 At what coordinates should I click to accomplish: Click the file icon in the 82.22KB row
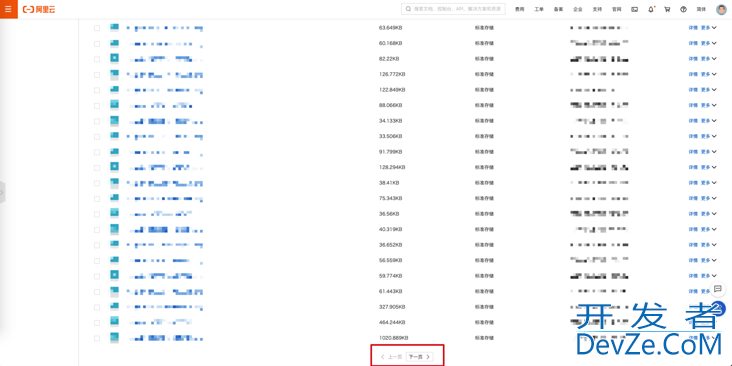[x=114, y=59]
